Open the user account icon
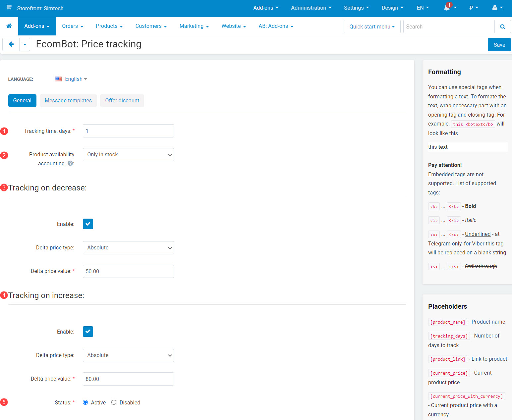The width and height of the screenshot is (512, 420). tap(495, 8)
